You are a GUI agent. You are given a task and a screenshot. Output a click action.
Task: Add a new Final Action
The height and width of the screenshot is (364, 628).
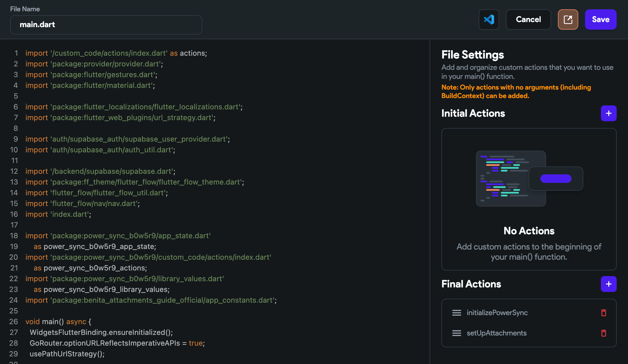click(x=608, y=284)
